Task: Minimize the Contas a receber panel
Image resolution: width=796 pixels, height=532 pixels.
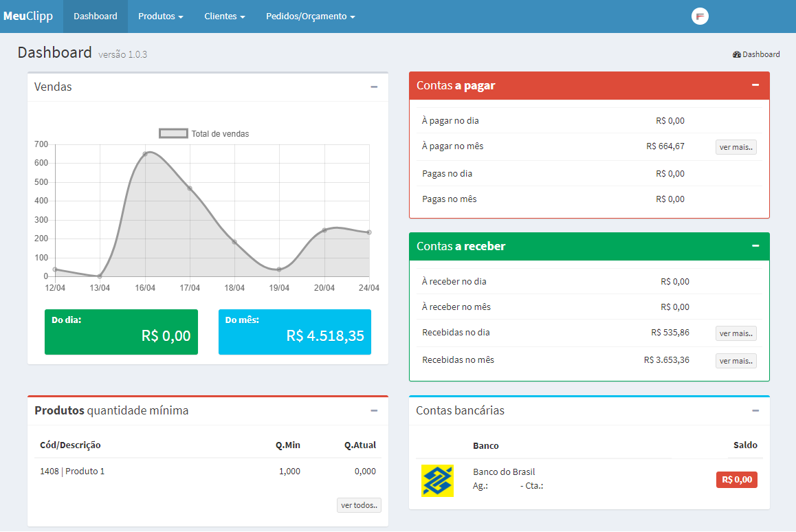Action: coord(755,246)
